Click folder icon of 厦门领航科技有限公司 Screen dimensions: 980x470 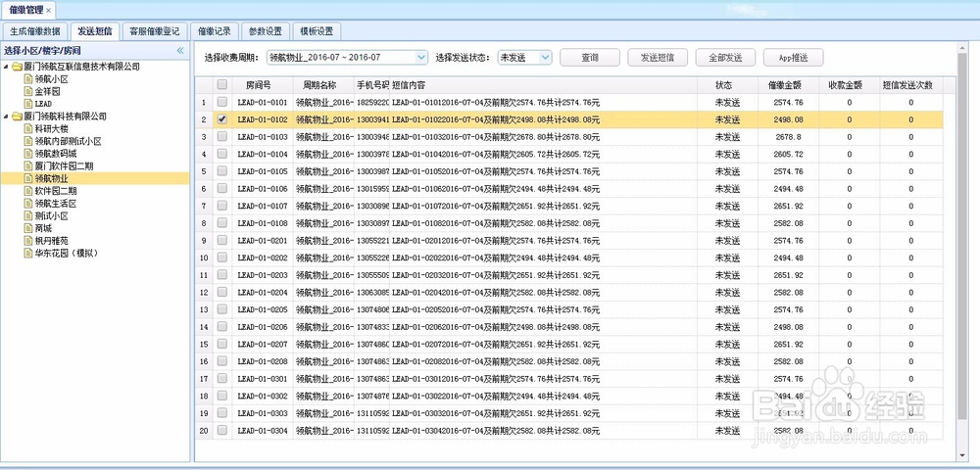(17, 117)
